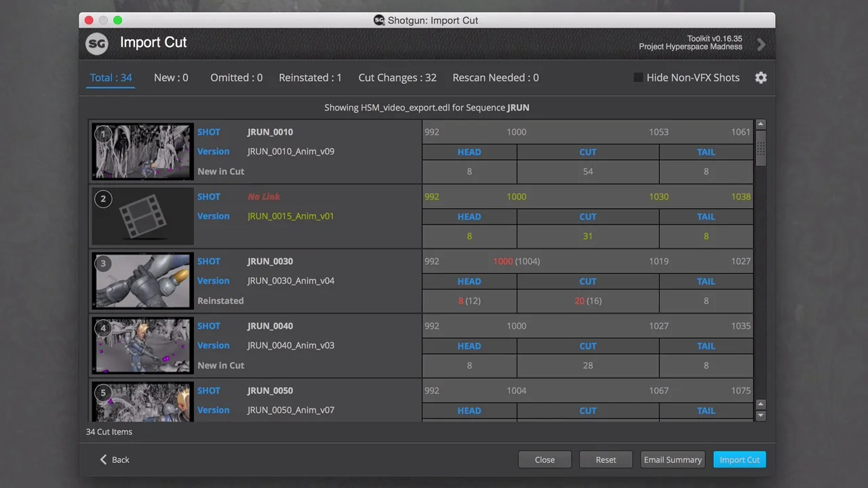The image size is (868, 488).
Task: Click the Email Summary button
Action: (673, 460)
